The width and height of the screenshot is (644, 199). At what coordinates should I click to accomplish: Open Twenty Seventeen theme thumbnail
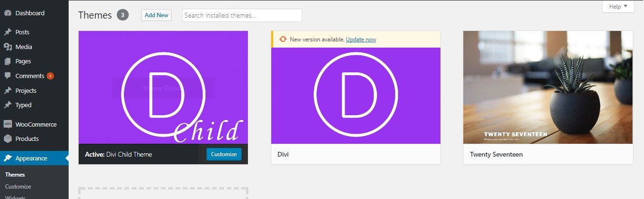tap(548, 87)
